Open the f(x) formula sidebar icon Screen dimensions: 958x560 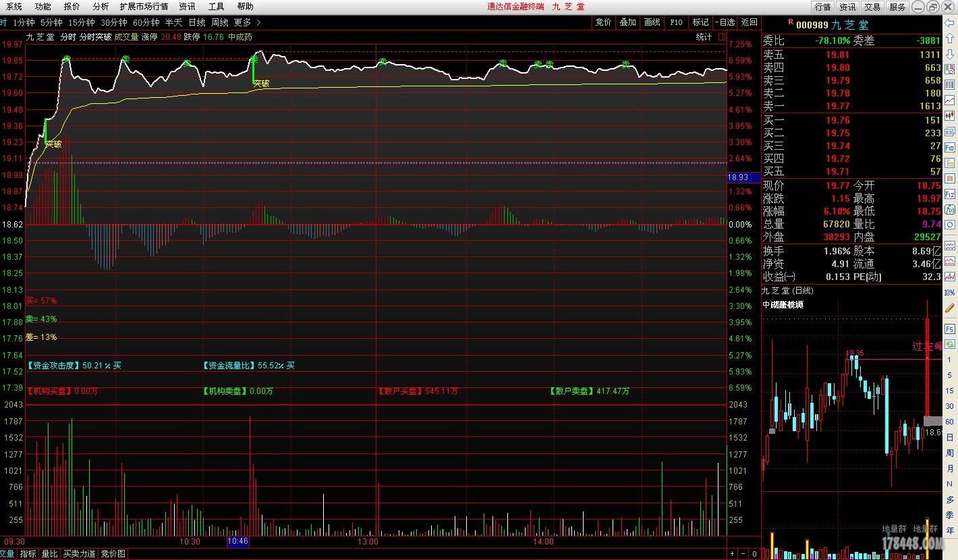(950, 208)
